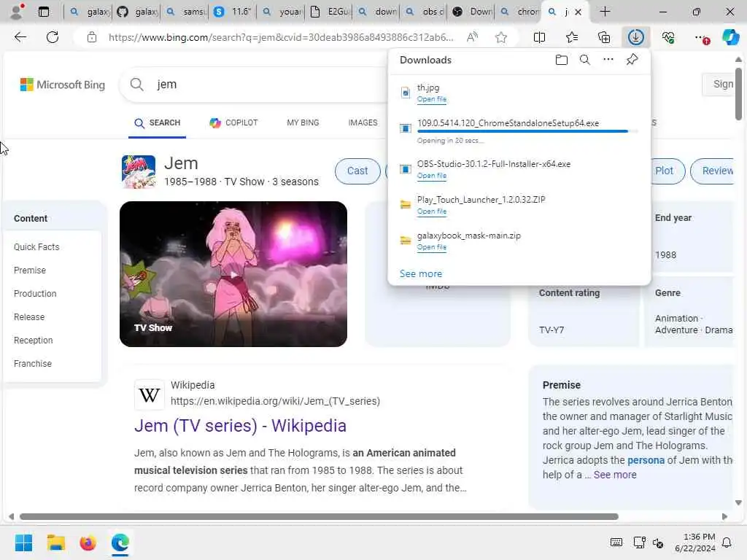Viewport: 747px width, 560px height.
Task: Open split screen icon
Action: click(539, 37)
